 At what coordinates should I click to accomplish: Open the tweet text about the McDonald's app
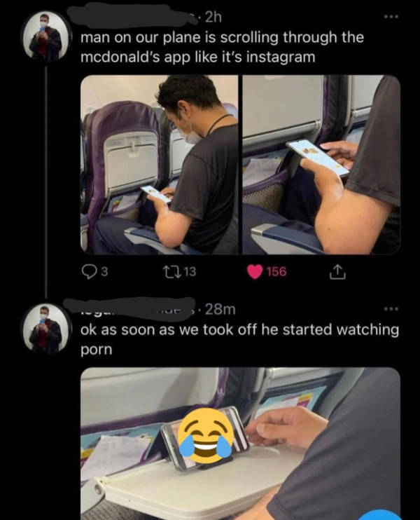(x=223, y=47)
